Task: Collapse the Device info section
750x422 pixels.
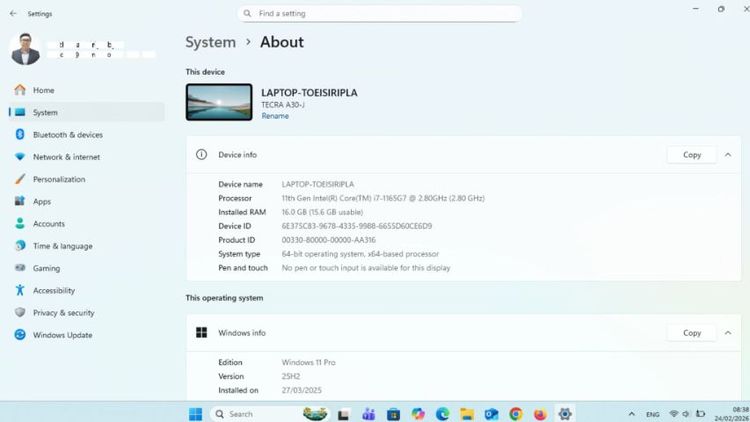Action: pos(728,155)
